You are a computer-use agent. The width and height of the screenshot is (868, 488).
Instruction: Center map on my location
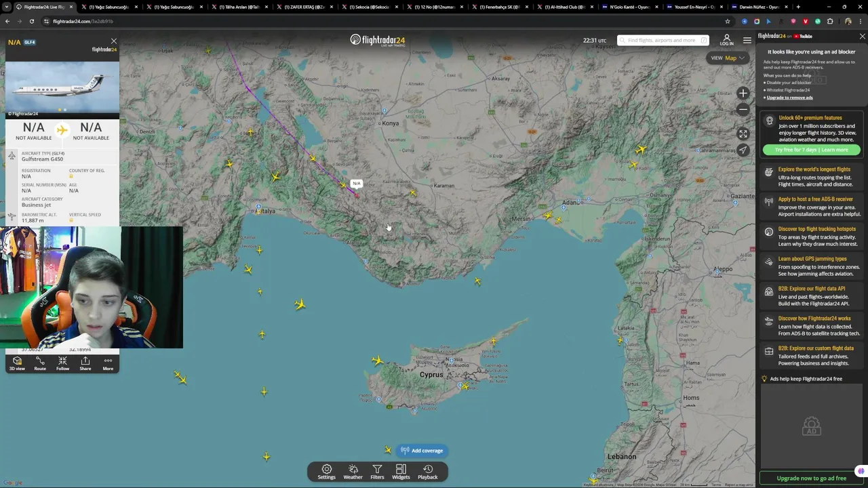tap(743, 150)
